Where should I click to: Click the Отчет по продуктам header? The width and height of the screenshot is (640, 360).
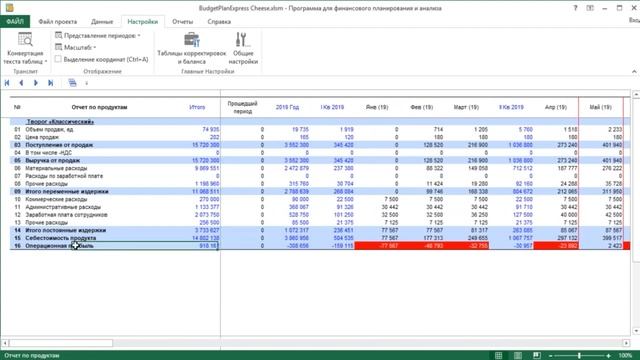[x=99, y=107]
